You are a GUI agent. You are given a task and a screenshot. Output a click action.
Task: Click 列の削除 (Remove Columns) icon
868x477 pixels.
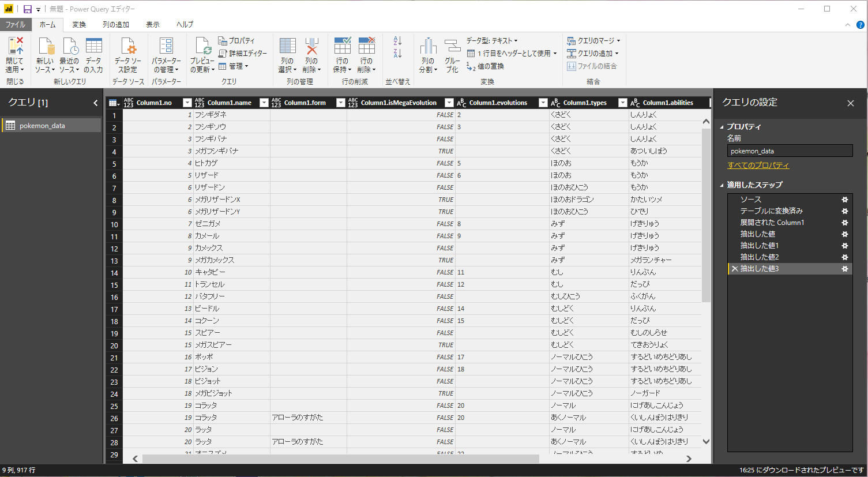point(311,46)
